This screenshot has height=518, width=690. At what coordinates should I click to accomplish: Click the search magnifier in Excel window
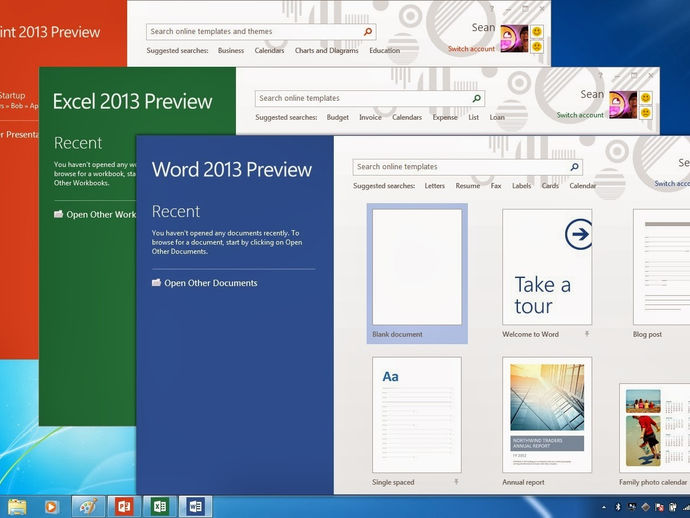477,98
